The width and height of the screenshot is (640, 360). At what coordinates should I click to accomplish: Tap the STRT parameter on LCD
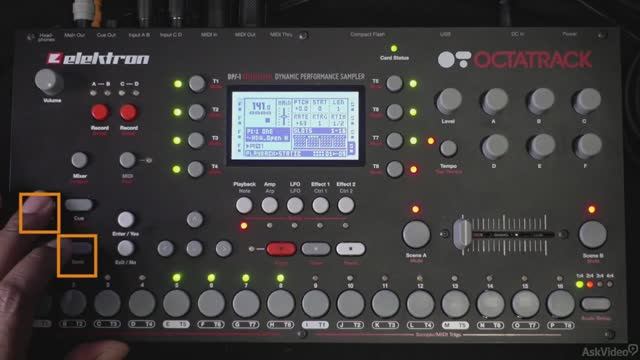tap(320, 102)
